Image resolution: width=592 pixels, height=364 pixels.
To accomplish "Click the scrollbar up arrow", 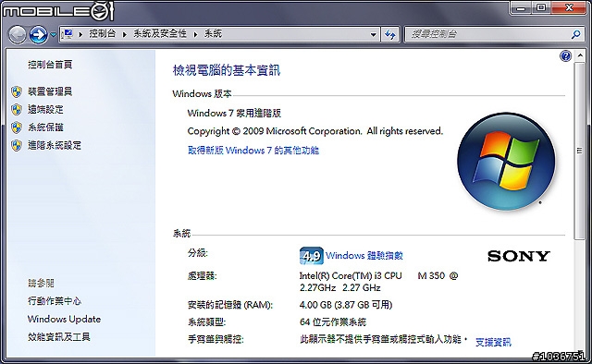I will (x=579, y=56).
